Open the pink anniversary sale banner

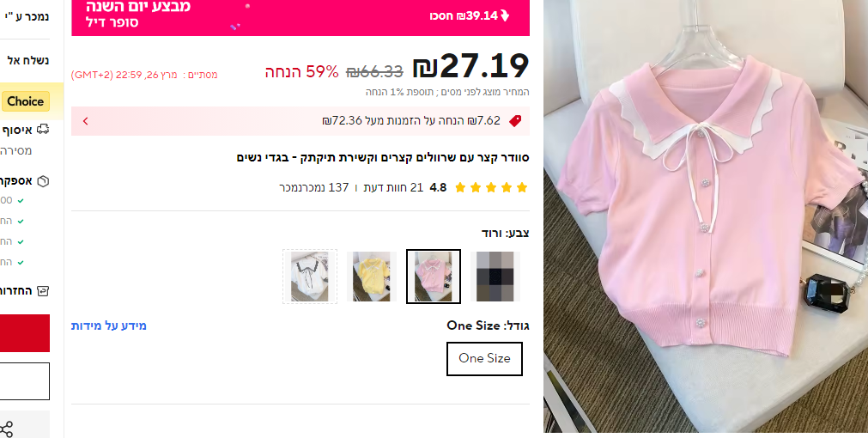[x=300, y=17]
